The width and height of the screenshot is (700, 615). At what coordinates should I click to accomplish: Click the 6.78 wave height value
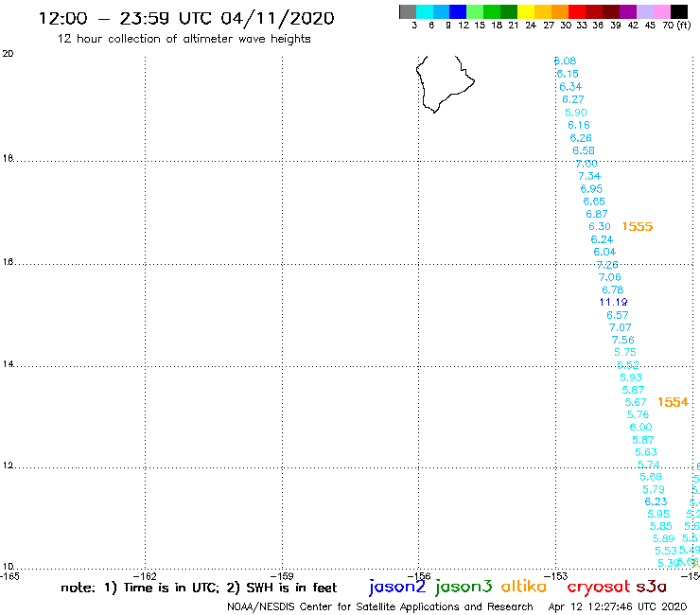[x=613, y=290]
